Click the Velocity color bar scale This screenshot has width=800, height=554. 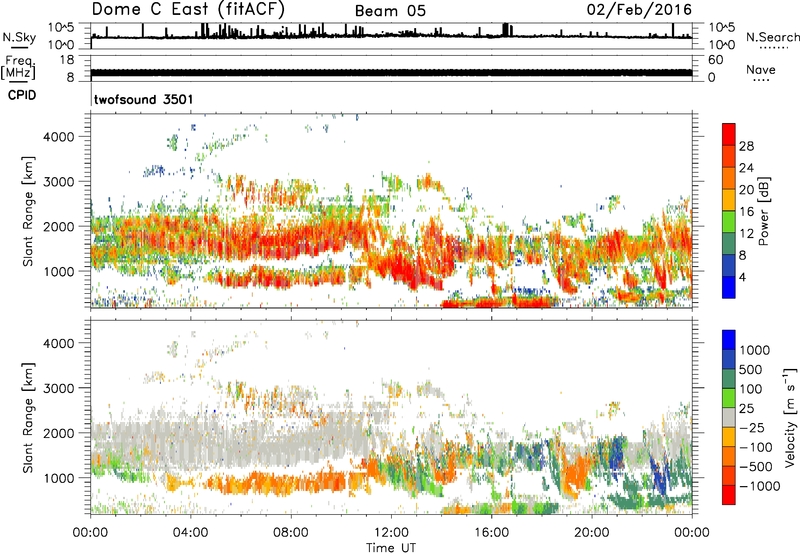[729, 417]
